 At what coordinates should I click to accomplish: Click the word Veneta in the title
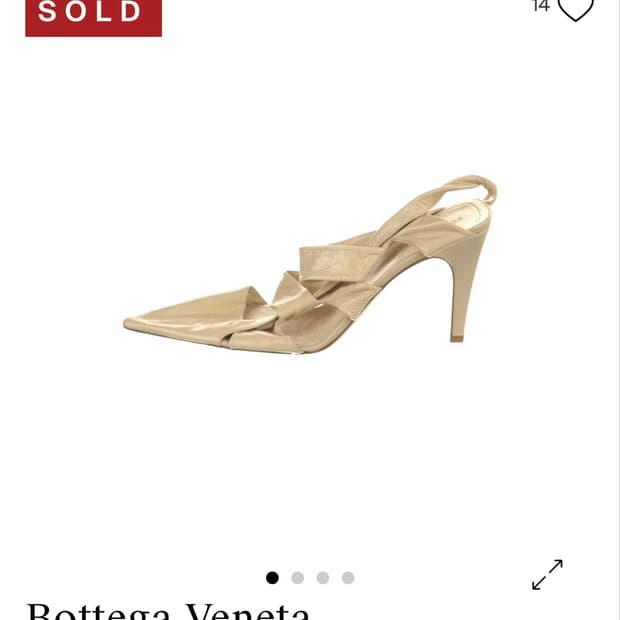click(x=248, y=611)
